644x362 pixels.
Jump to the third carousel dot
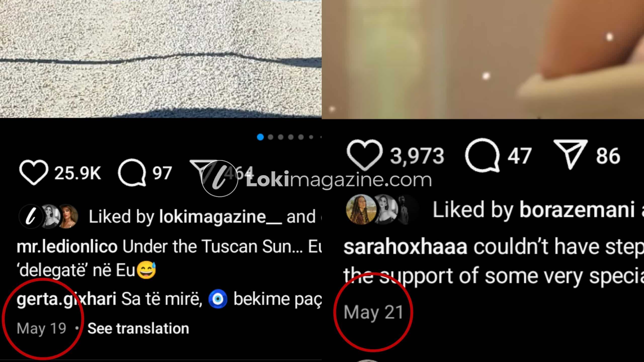[281, 137]
